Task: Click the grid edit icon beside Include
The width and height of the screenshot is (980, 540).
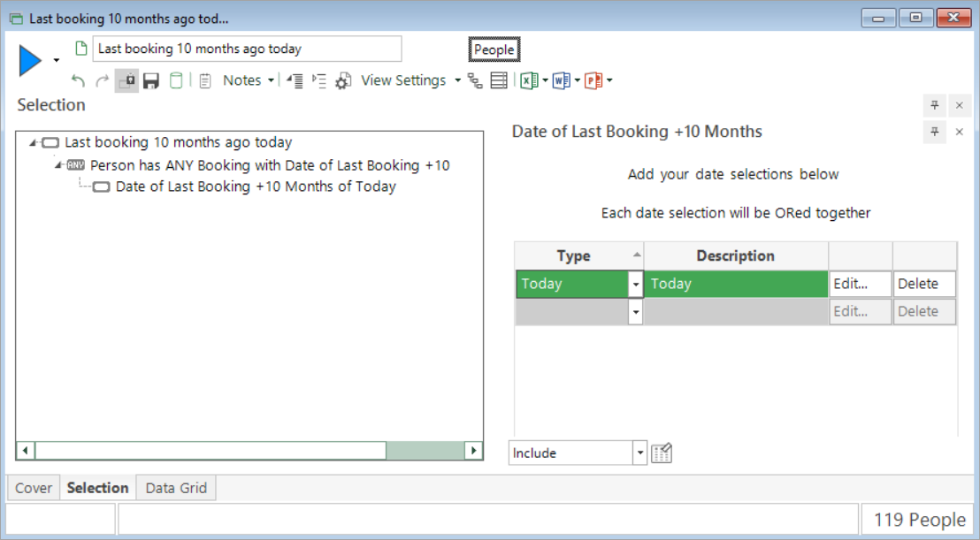Action: click(x=662, y=453)
